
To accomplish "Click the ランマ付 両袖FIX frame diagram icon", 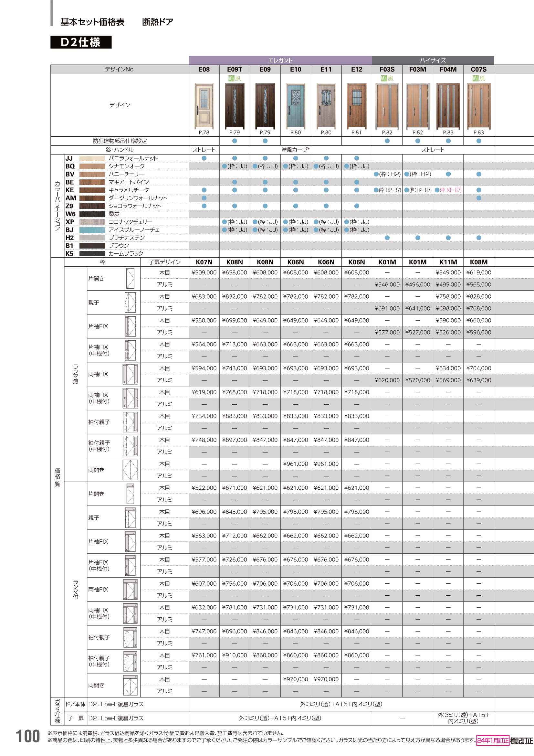I will pyautogui.click(x=130, y=590).
